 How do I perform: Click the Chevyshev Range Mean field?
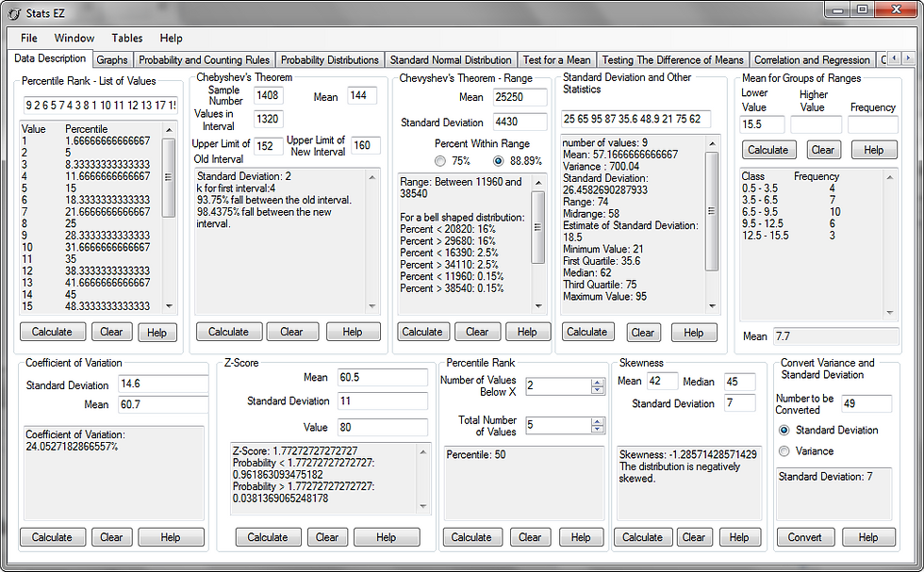(520, 97)
